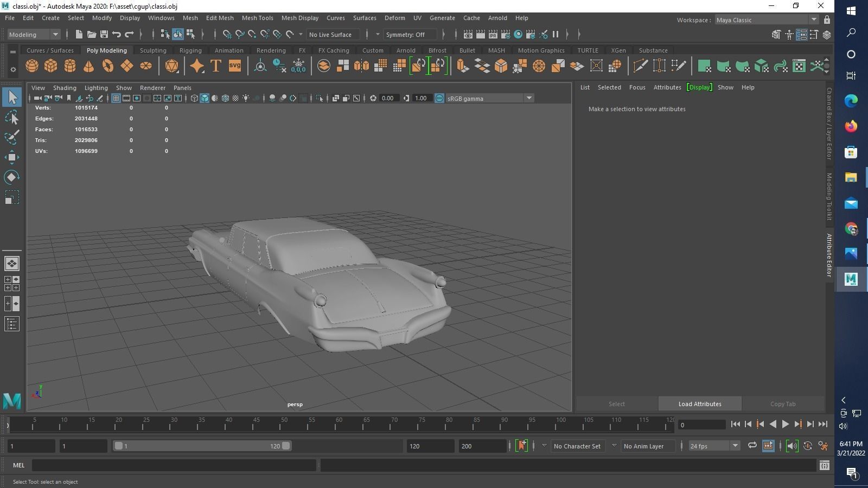The width and height of the screenshot is (868, 488).
Task: Click the Bevel shelf icon
Action: click(501, 66)
